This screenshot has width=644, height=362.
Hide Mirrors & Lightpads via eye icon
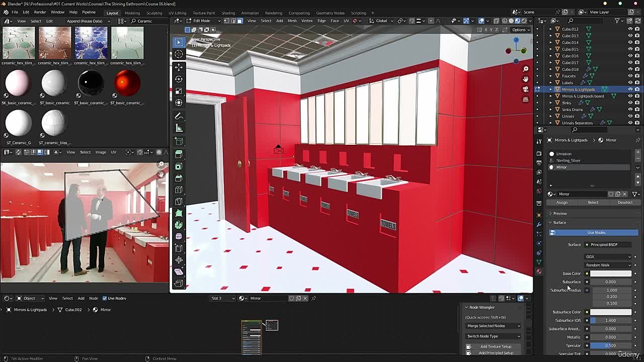click(x=630, y=89)
